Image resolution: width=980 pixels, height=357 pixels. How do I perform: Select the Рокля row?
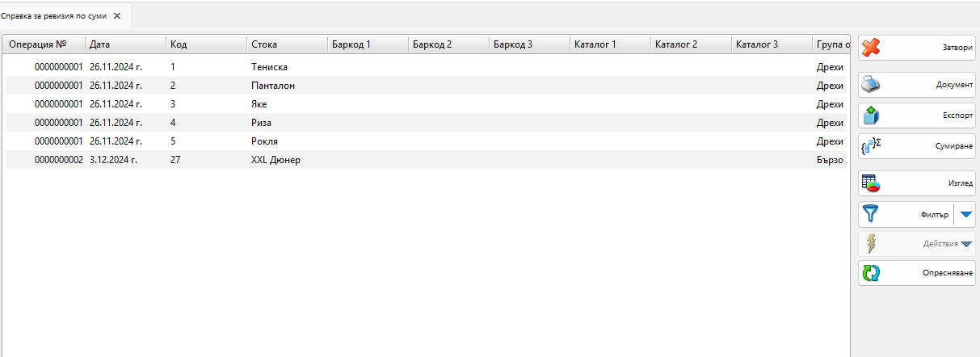(426, 141)
